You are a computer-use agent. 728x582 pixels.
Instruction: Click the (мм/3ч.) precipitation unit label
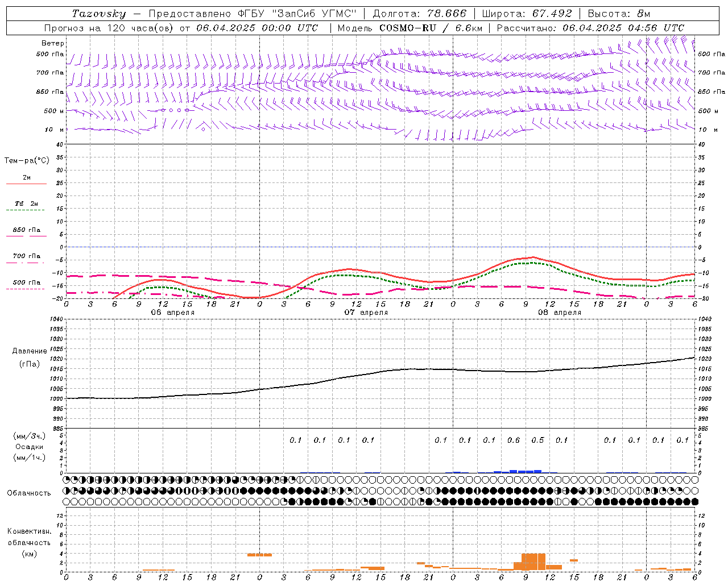30,436
